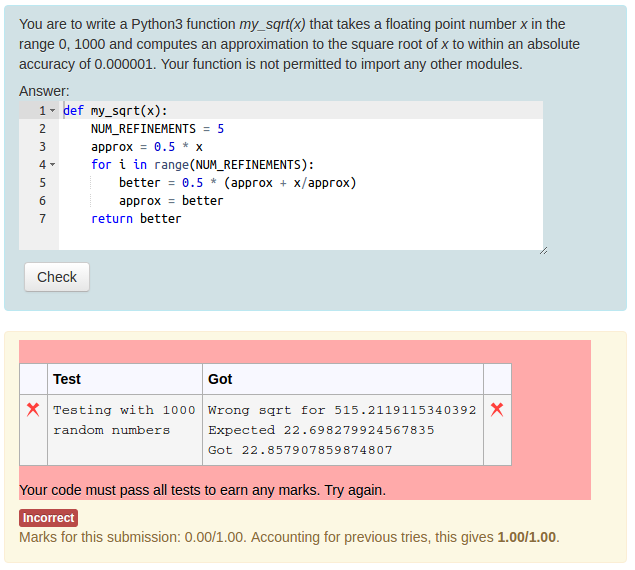635x570 pixels.
Task: Click the Got column header
Action: (x=220, y=379)
